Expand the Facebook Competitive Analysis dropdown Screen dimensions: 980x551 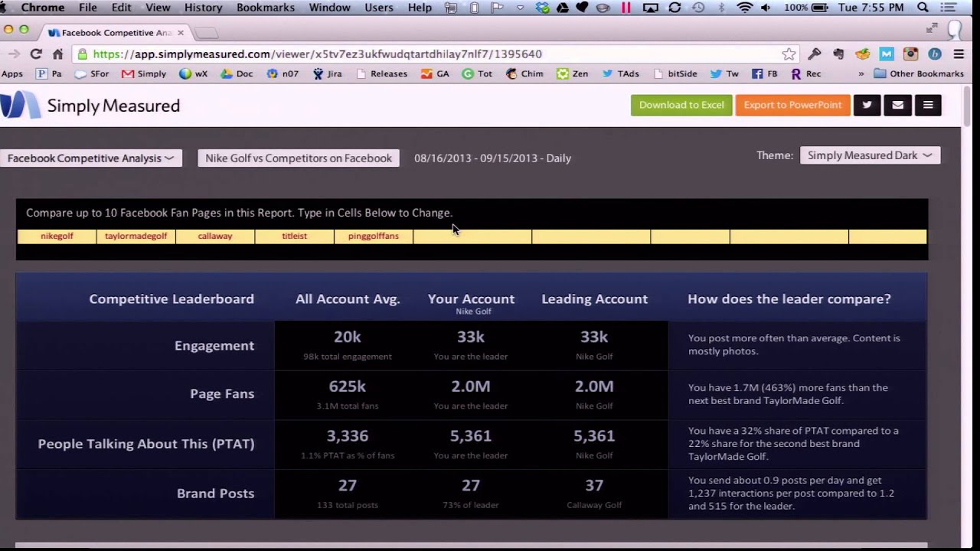click(91, 158)
